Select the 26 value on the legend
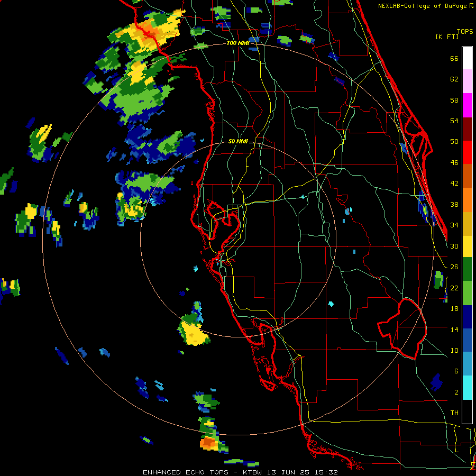 click(454, 267)
